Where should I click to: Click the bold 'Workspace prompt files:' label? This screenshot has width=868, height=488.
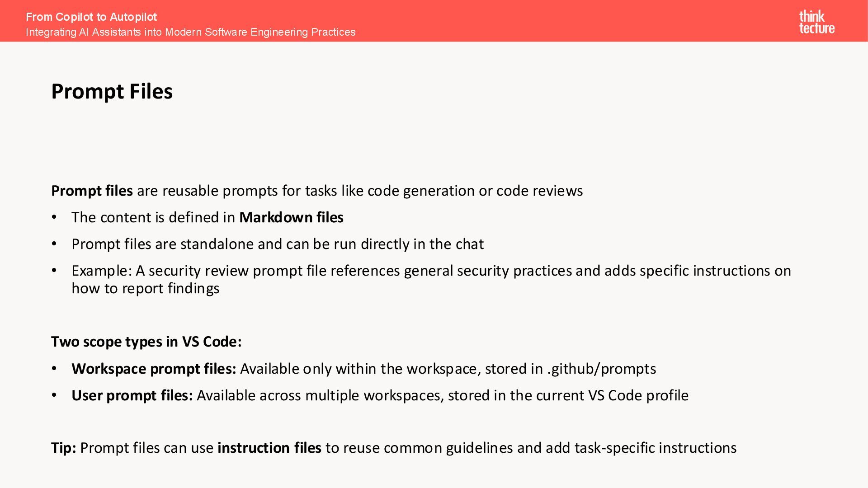tap(154, 369)
